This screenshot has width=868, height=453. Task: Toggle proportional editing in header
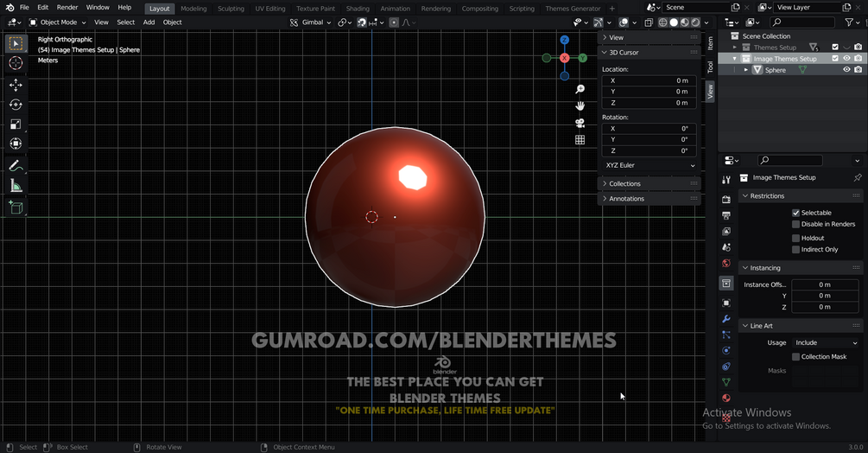(x=394, y=22)
